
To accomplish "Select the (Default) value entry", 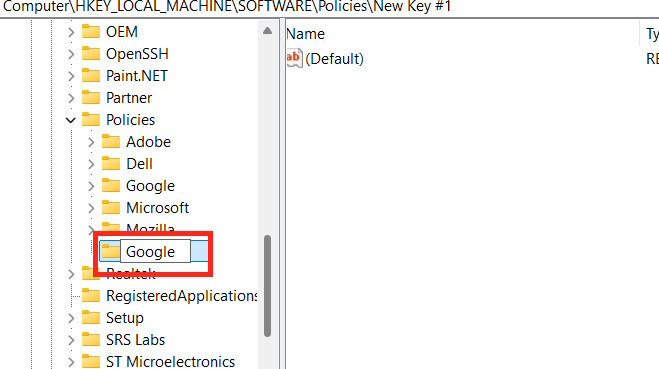I will pyautogui.click(x=335, y=58).
